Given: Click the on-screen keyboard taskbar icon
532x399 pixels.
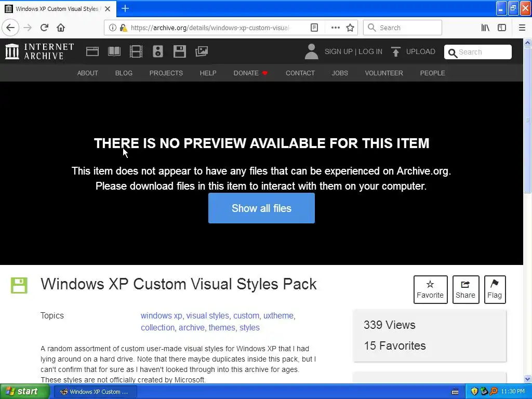Looking at the screenshot, I should [455, 392].
